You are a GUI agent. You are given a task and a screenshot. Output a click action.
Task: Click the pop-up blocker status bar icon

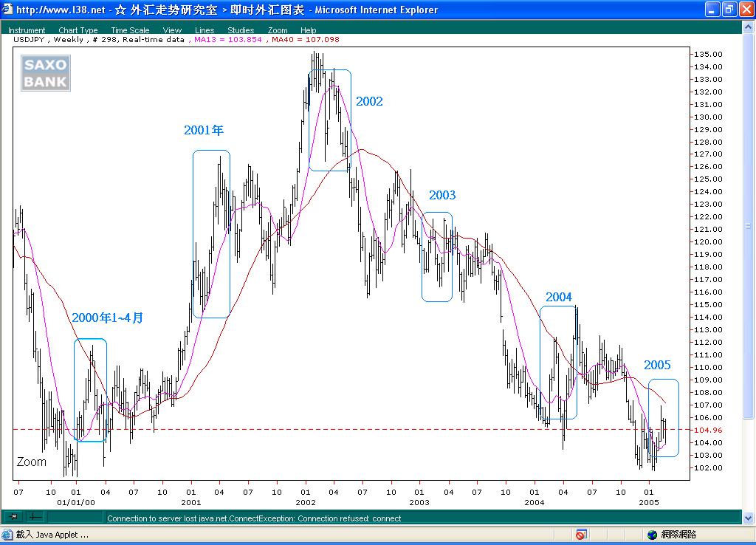(x=582, y=534)
